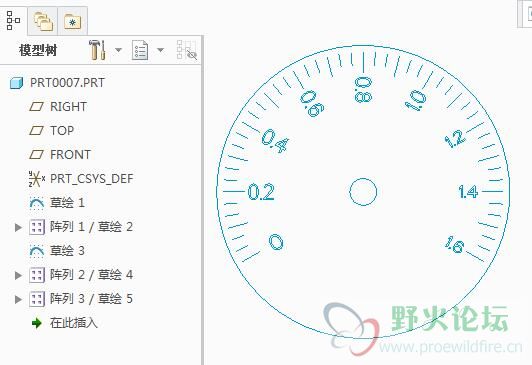532x365 pixels.
Task: Click the sketch icon of 草绘 3
Action: point(37,251)
